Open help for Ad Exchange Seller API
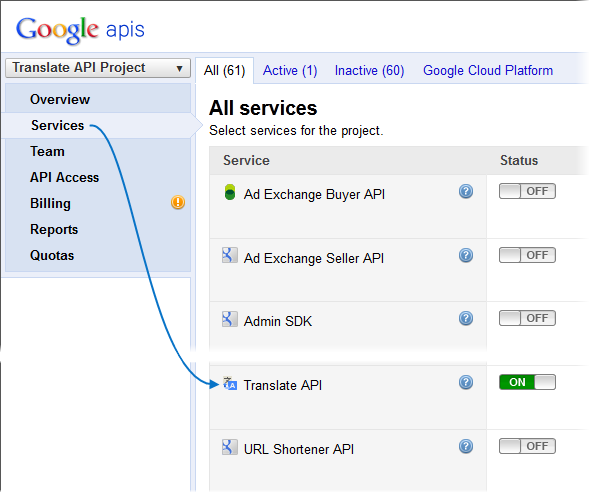The height and width of the screenshot is (493, 590). [466, 255]
